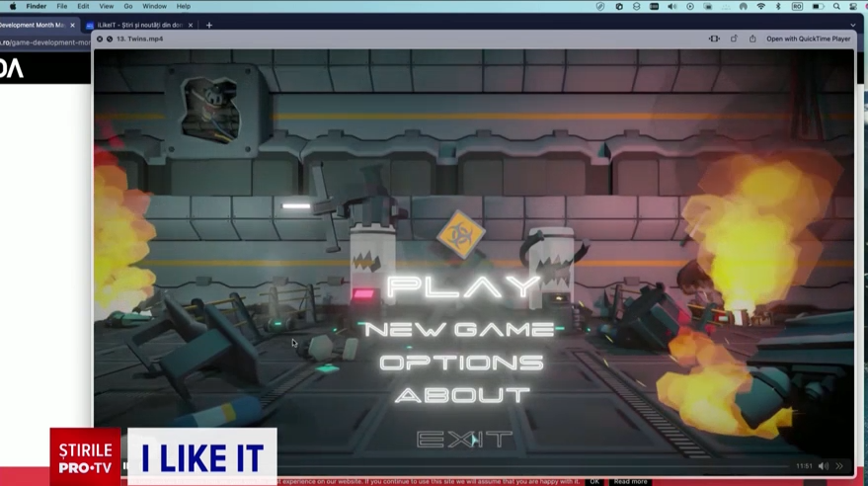
Task: Open the Go menu in menu bar
Action: [127, 6]
